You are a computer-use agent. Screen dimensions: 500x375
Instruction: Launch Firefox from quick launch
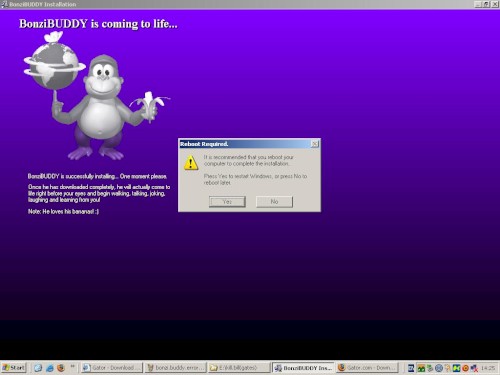point(61,368)
